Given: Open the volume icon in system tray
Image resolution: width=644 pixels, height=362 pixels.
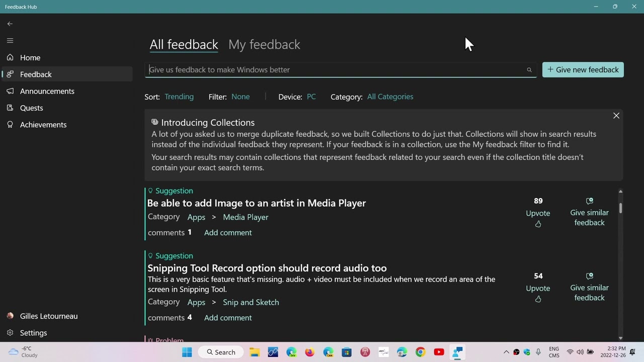Looking at the screenshot, I should tap(580, 352).
